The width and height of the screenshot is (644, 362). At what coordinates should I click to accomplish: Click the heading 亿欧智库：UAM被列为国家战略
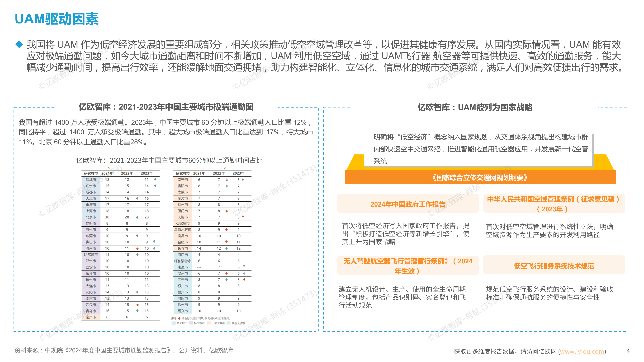[x=475, y=107]
